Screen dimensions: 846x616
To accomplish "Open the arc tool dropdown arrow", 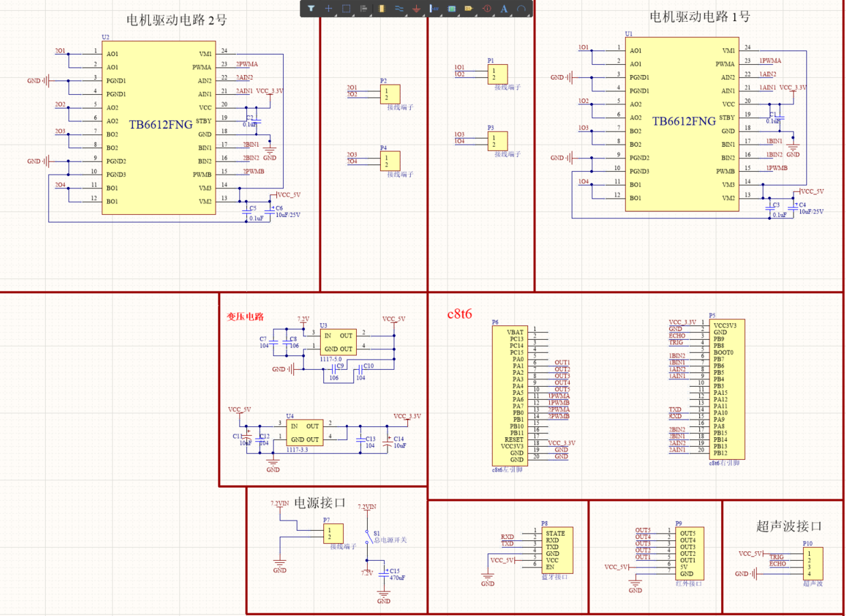I will [527, 14].
